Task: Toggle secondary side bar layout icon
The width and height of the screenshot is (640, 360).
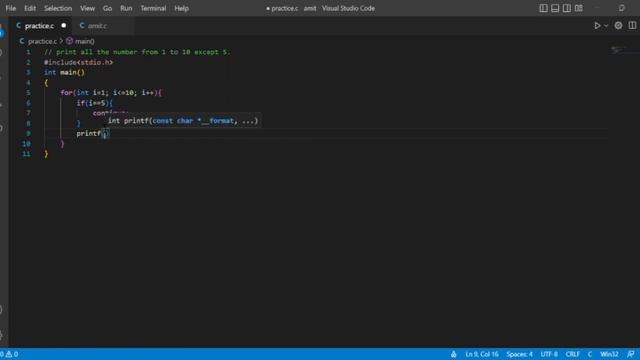Action: click(567, 8)
